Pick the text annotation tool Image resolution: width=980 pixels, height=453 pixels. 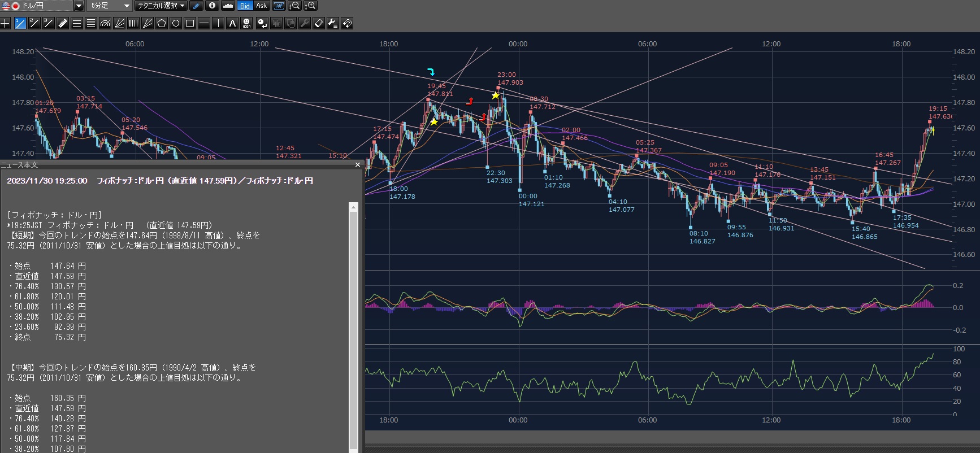(x=232, y=23)
